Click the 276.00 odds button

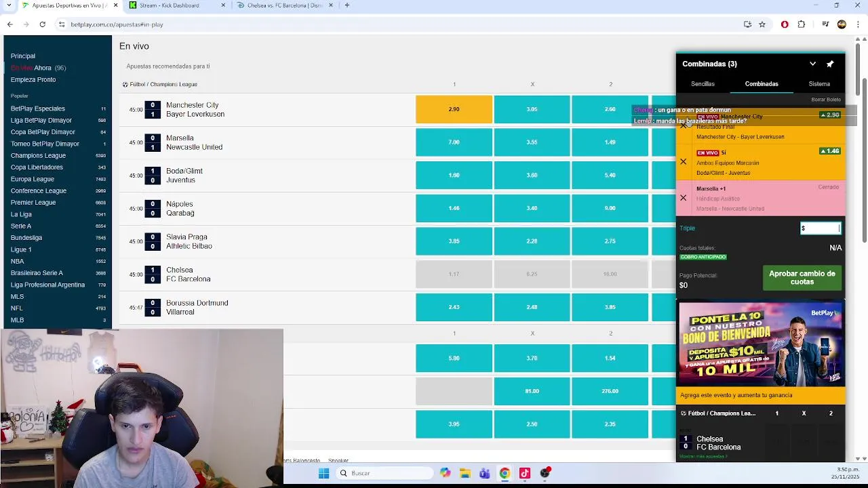(x=610, y=391)
